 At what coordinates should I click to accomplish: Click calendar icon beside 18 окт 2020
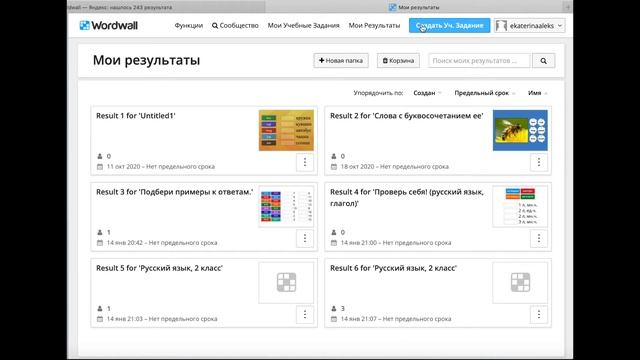coord(333,167)
